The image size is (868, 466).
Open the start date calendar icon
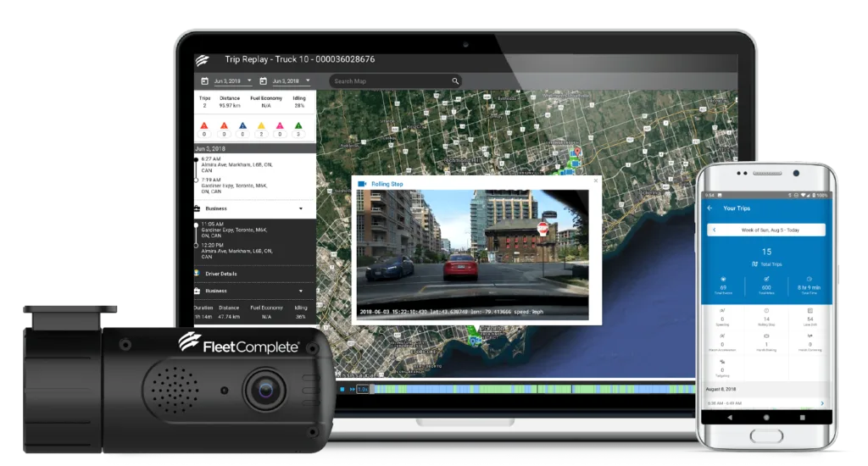coord(205,81)
